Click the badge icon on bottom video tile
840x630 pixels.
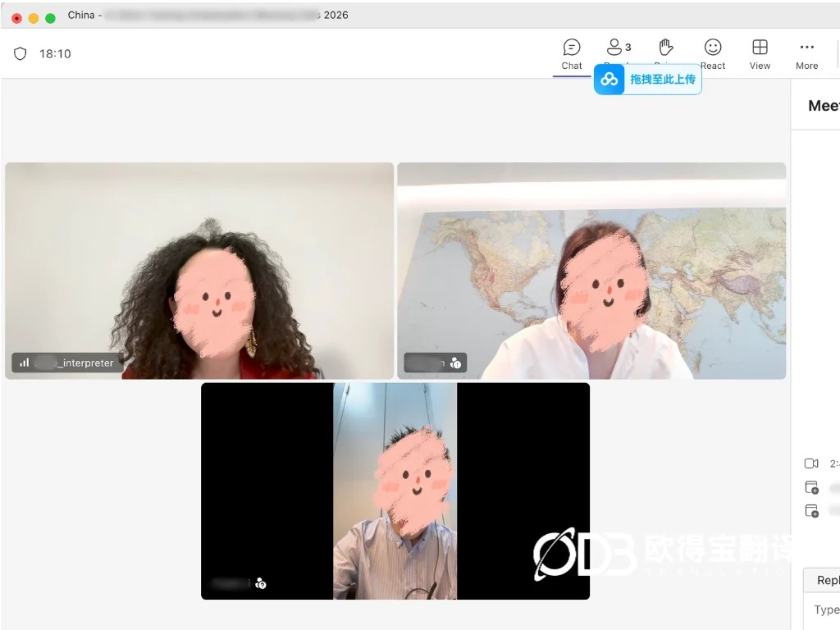click(x=260, y=583)
